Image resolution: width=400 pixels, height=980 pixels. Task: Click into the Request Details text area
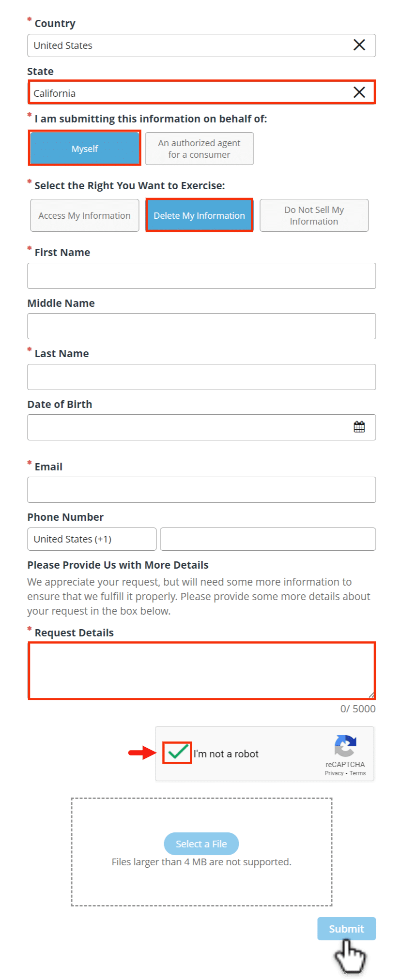(x=201, y=671)
